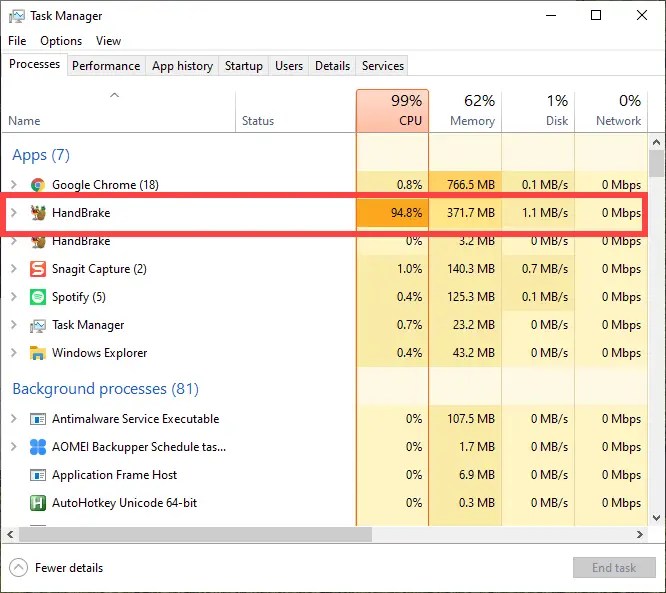Screen dimensions: 666x593
Task: Click the vertical scrollbar down arrow
Action: [x=656, y=518]
